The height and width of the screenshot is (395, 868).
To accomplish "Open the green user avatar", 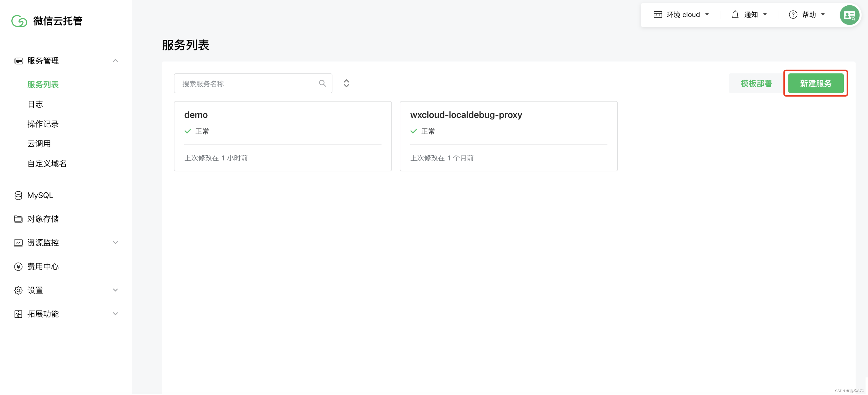I will [x=849, y=15].
